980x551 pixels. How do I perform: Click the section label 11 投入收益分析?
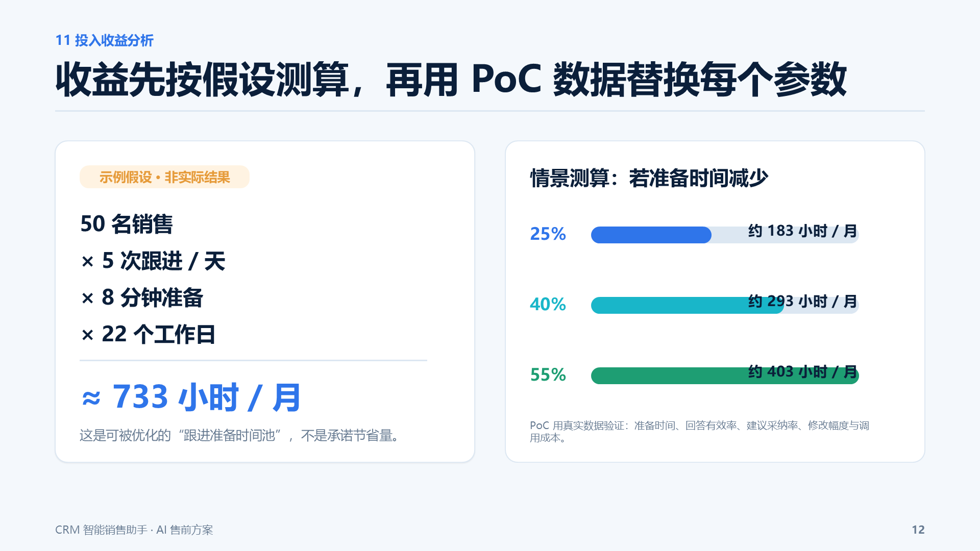[x=104, y=40]
